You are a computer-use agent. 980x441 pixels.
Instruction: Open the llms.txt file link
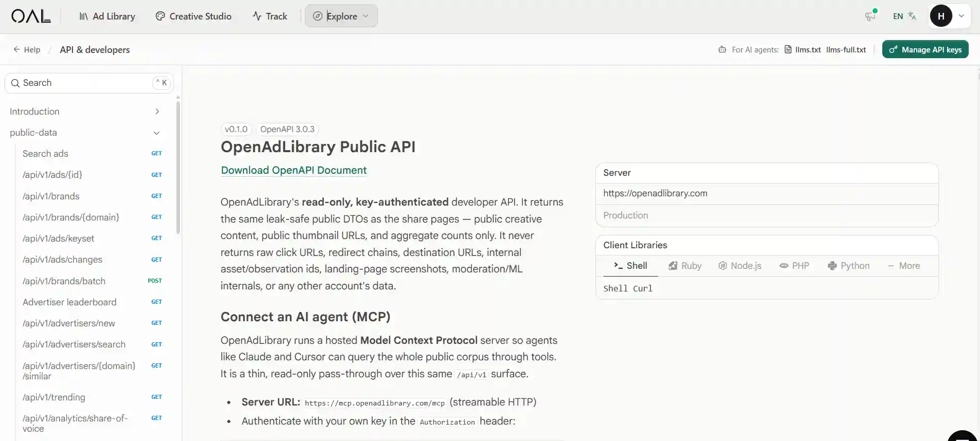click(803, 50)
